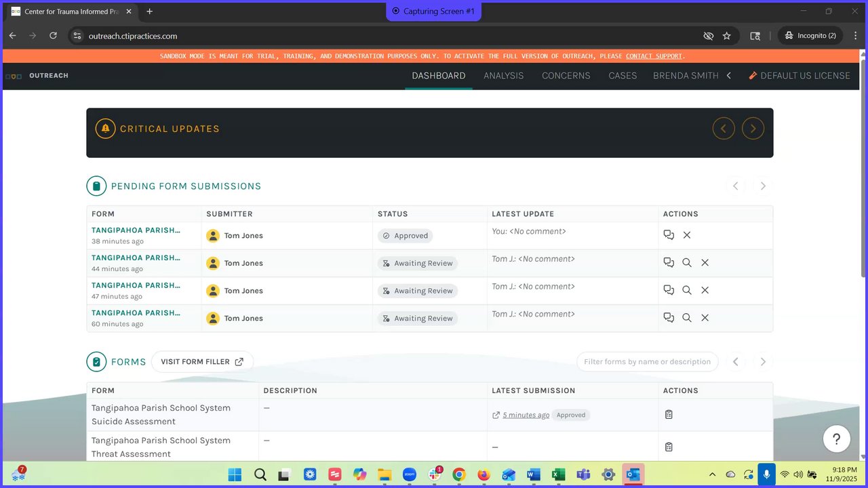The width and height of the screenshot is (868, 488).
Task: Show previous critical update
Action: (724, 129)
